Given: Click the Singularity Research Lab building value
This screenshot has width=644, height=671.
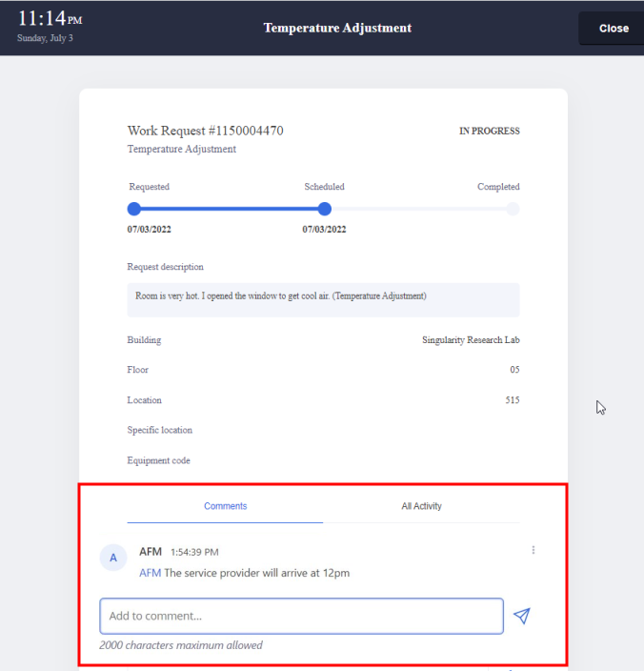Looking at the screenshot, I should tap(471, 340).
